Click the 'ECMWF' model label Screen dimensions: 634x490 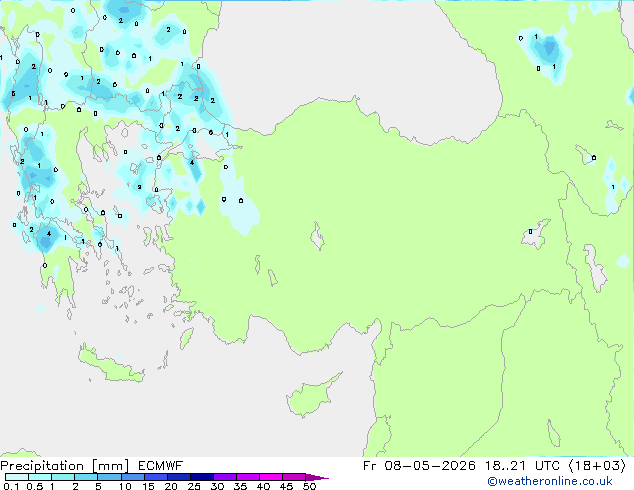coord(161,466)
